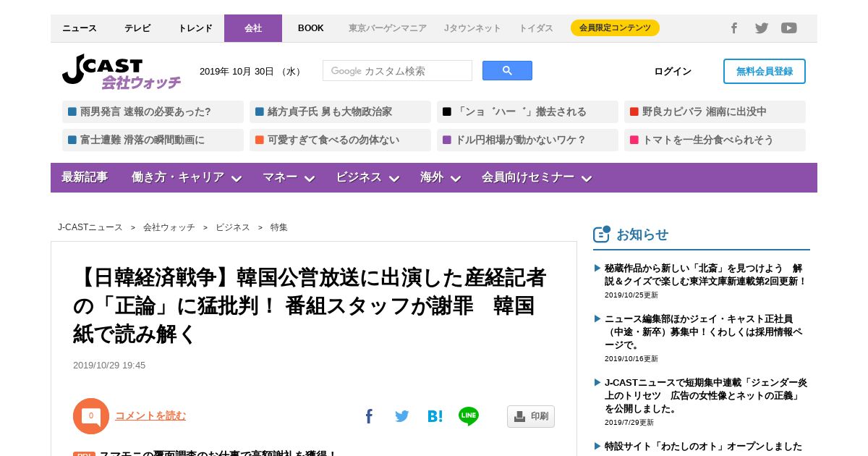Click J-CASTニュース breadcrumb
Viewport: 868px width, 456px height.
90,227
